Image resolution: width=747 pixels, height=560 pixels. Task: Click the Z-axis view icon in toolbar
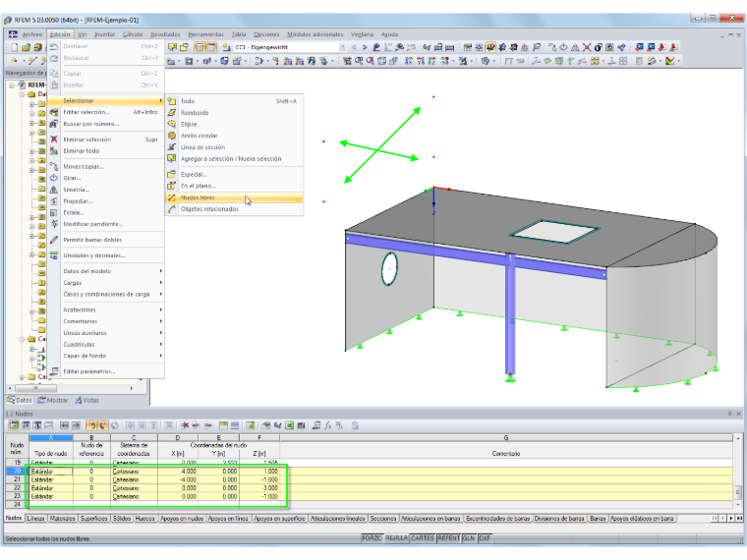431,61
